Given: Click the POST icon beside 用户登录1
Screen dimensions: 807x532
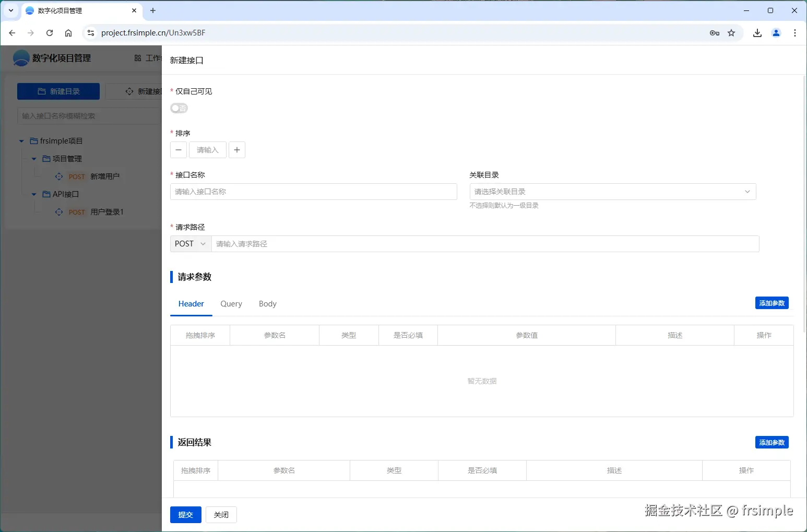Looking at the screenshot, I should point(59,212).
